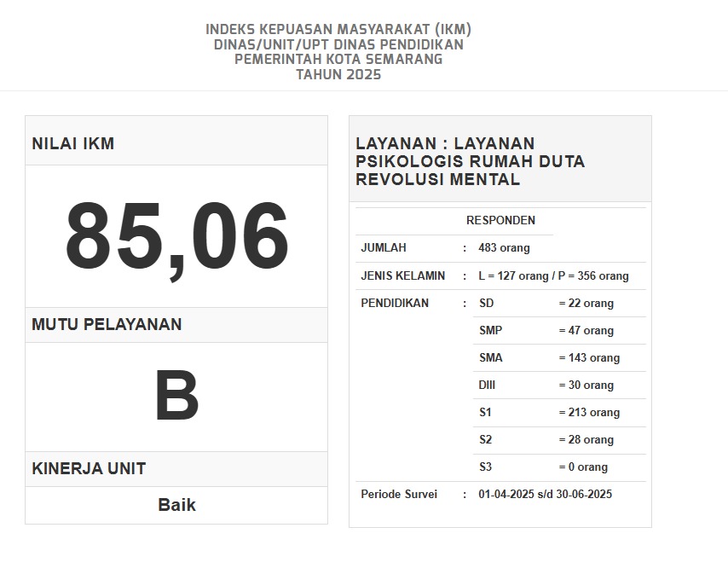The height and width of the screenshot is (574, 728).
Task: Select the NILAI IKM heading
Action: 73,144
